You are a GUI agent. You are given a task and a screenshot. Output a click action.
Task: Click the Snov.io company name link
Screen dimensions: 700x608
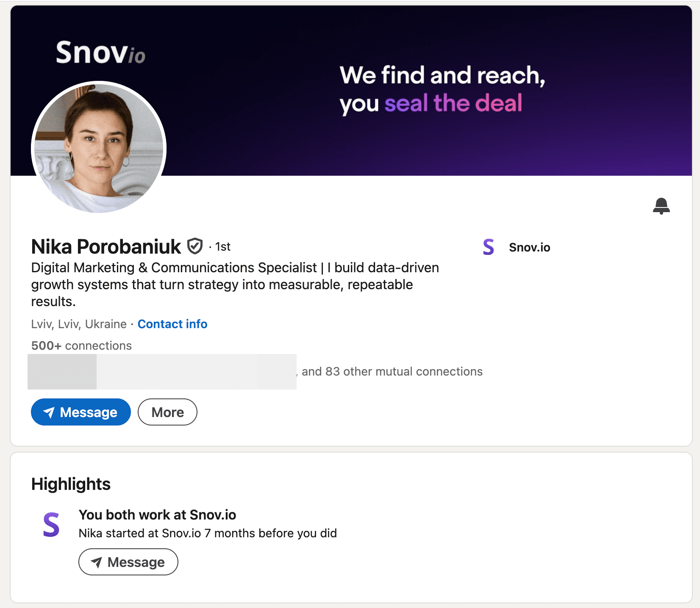(529, 247)
